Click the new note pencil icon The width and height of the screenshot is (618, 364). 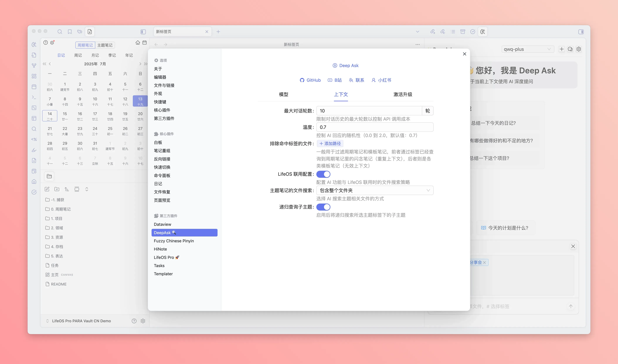[47, 189]
